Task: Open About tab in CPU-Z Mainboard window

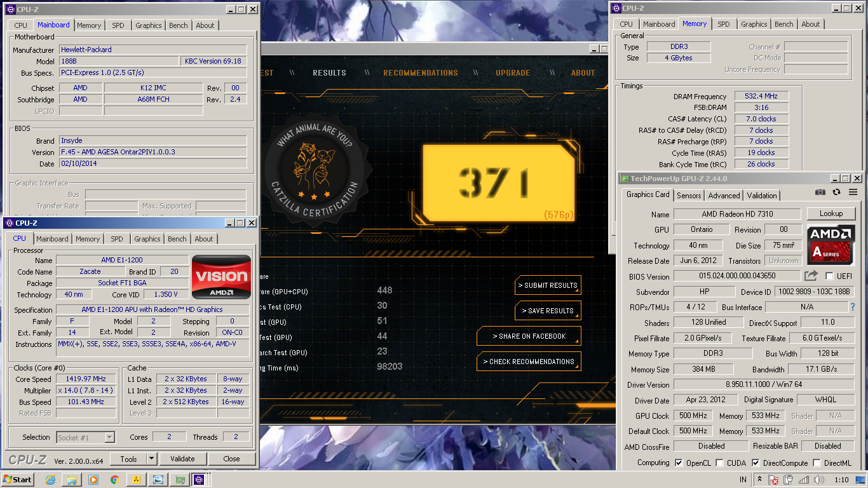Action: tap(205, 25)
